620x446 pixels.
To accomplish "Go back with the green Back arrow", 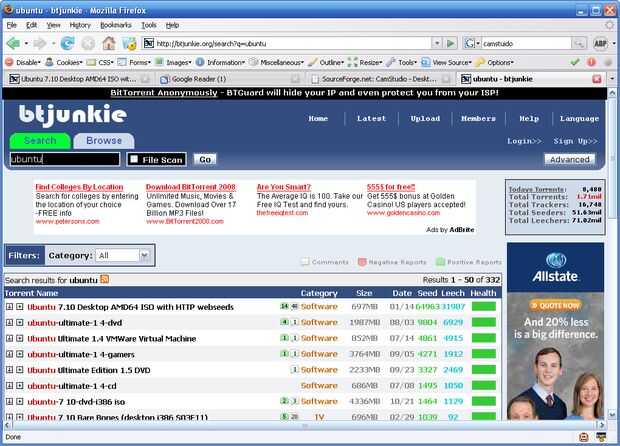I will coord(13,43).
